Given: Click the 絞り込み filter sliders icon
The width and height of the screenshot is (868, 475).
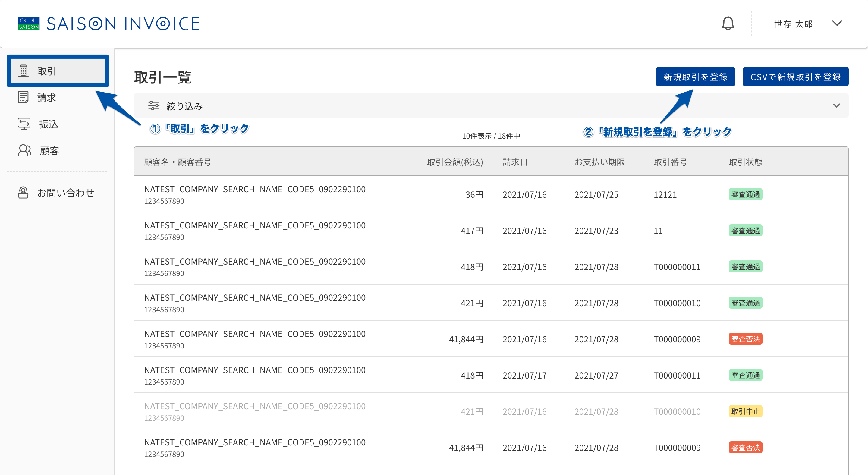Looking at the screenshot, I should 154,106.
